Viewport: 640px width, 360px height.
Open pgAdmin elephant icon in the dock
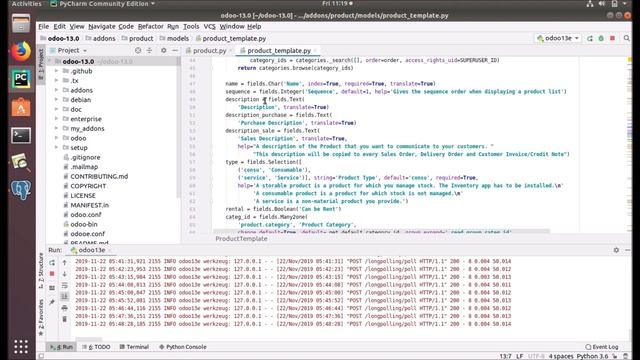click(21, 190)
